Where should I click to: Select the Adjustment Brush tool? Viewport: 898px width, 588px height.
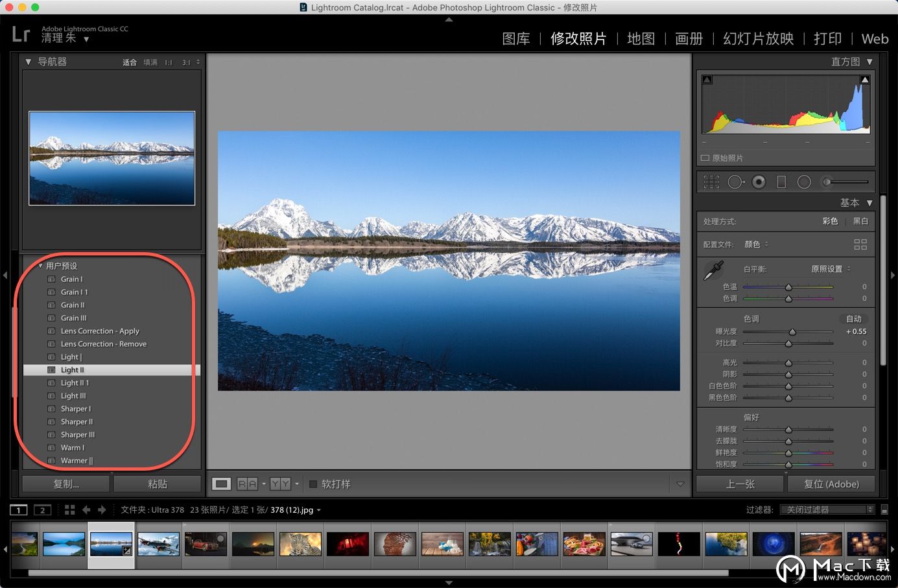[845, 182]
